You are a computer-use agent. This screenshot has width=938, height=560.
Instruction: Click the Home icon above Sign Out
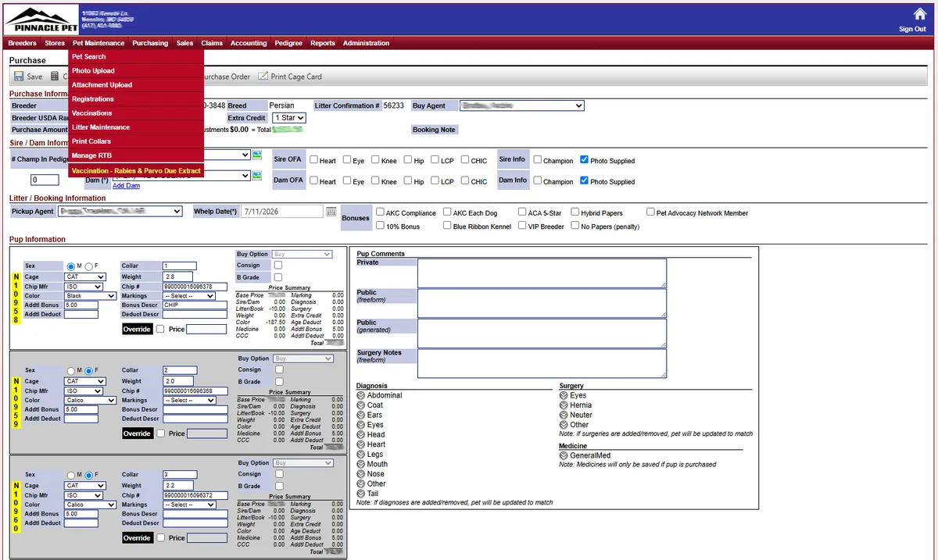(919, 14)
